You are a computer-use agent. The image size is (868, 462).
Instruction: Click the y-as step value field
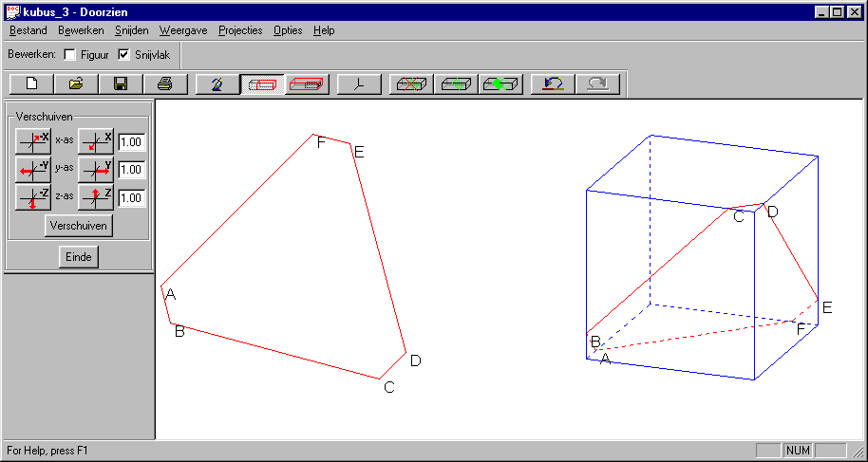point(132,170)
